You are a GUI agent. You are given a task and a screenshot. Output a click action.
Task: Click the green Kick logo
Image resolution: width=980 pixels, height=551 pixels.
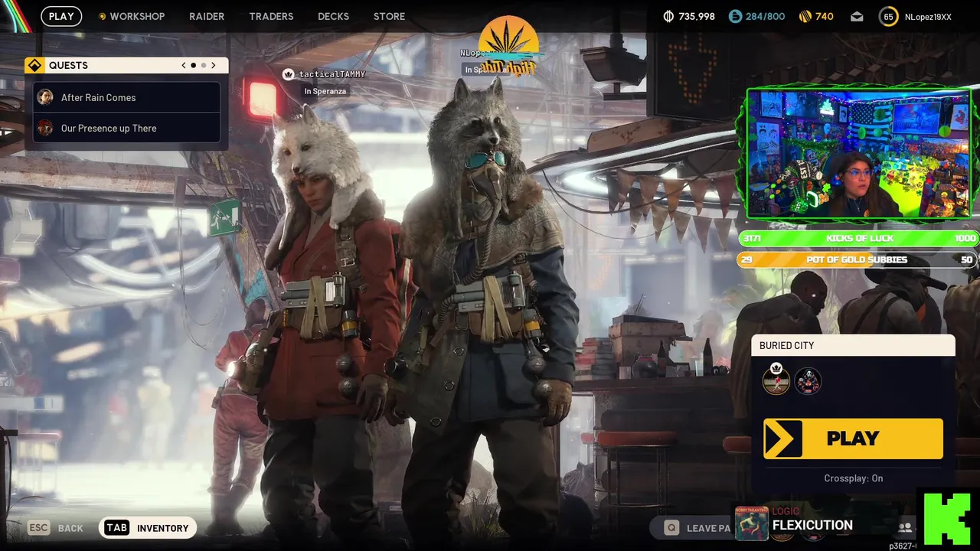948,518
